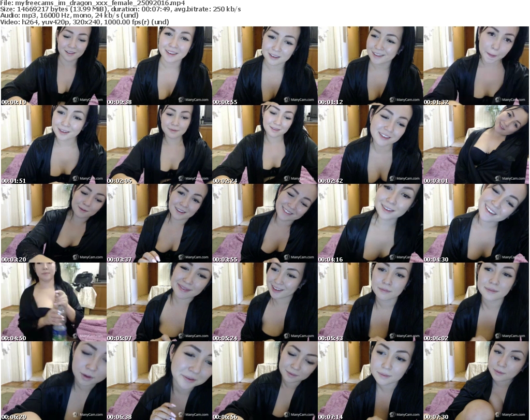
Task: Pick the thumbnail at 00:03:55
Action: (264, 223)
